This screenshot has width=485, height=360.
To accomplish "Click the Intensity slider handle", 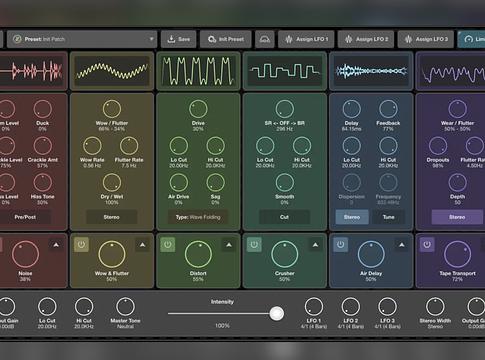I will pyautogui.click(x=276, y=313).
